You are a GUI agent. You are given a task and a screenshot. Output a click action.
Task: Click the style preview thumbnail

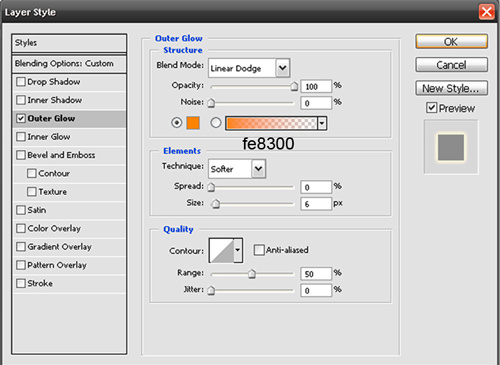coord(451,147)
